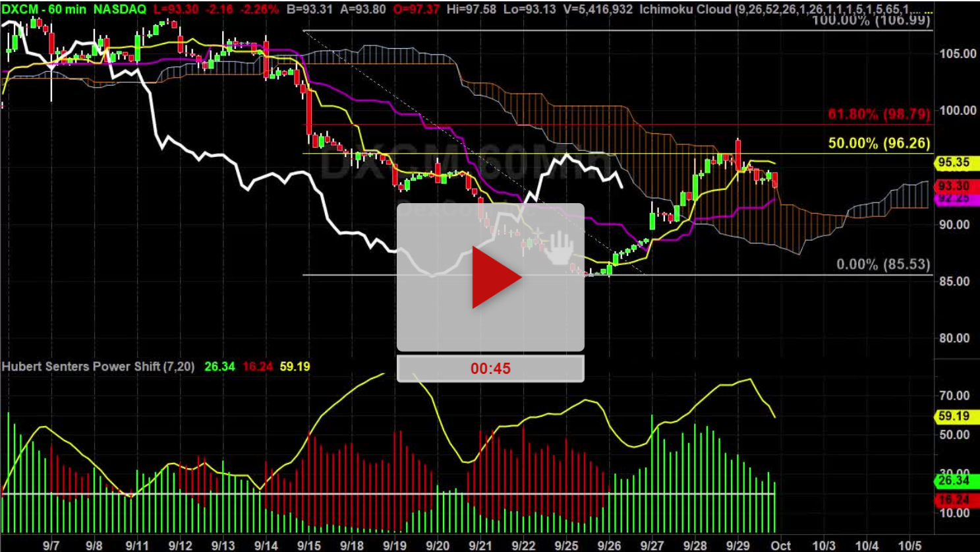This screenshot has width=980, height=552.
Task: Click the 9/26 date on the time axis
Action: click(609, 545)
